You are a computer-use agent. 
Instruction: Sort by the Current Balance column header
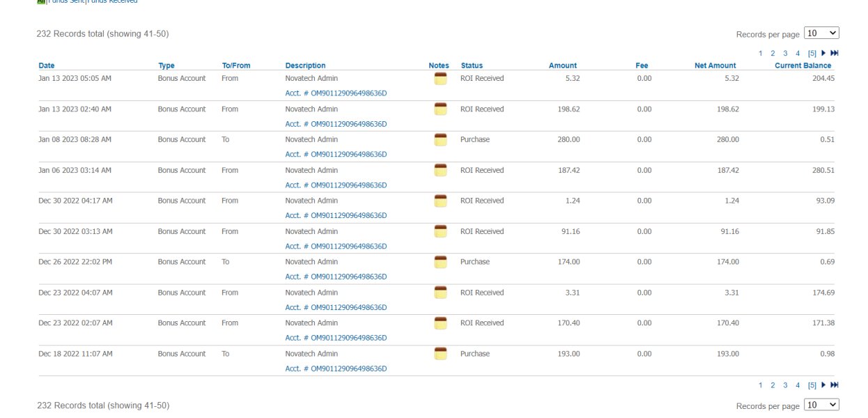pos(803,65)
